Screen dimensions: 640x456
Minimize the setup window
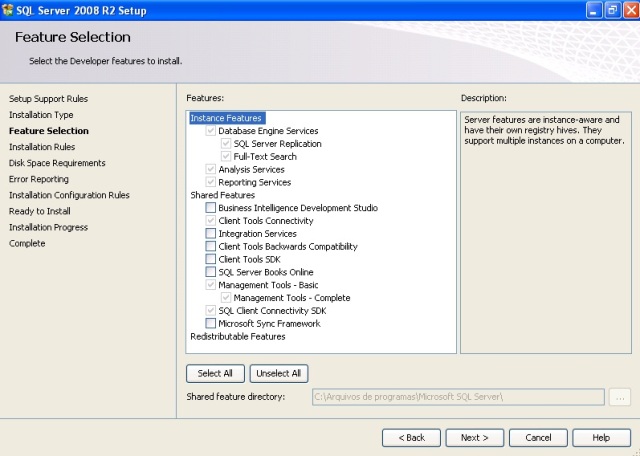click(x=594, y=10)
